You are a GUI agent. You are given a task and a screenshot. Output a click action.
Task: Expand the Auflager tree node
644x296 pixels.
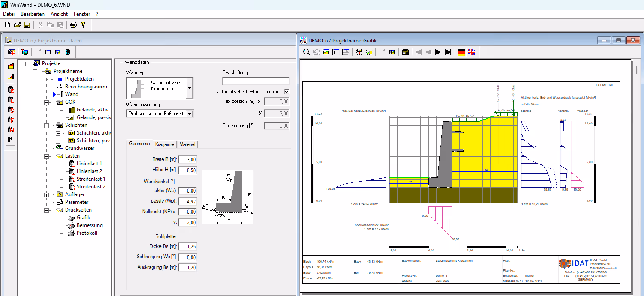[47, 195]
